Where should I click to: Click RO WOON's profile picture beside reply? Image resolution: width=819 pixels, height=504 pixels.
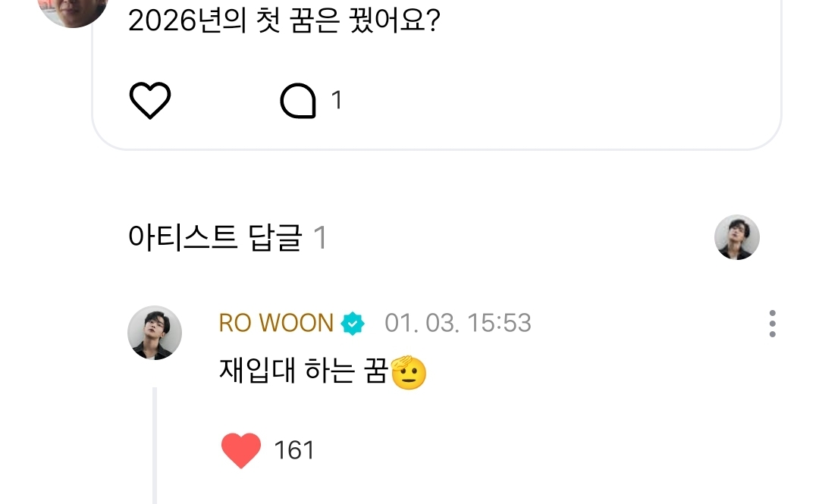pyautogui.click(x=155, y=333)
